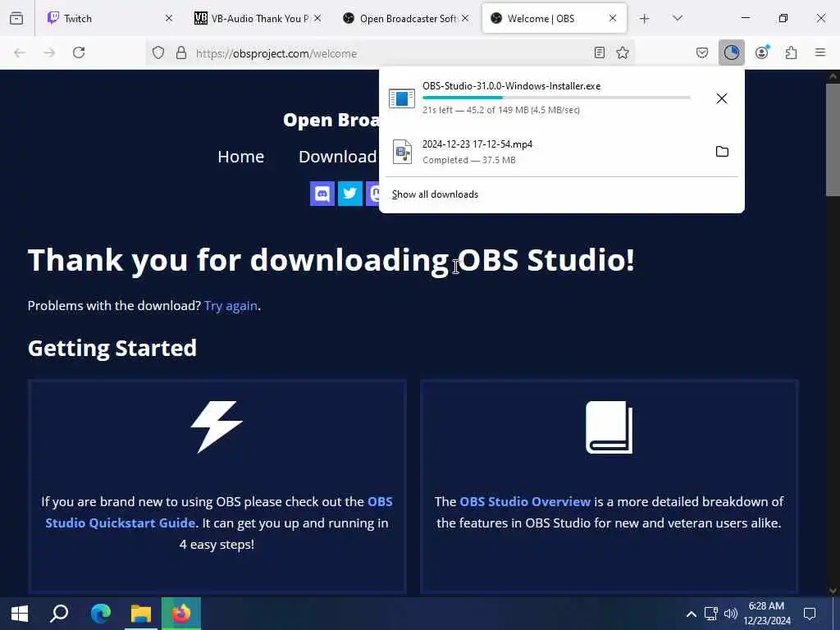Open a new tab with plus button
Viewport: 840px width, 630px height.
pyautogui.click(x=645, y=19)
